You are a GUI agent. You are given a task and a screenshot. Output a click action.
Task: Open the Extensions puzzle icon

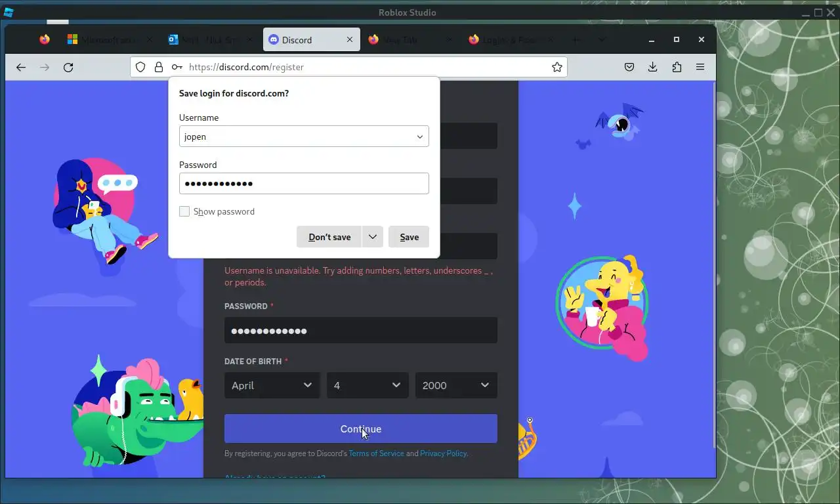point(677,67)
